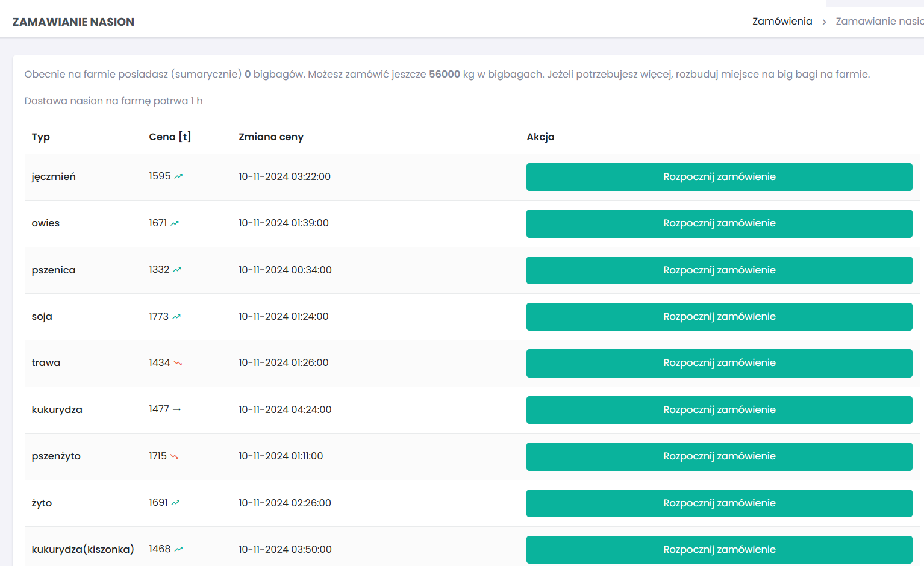This screenshot has width=924, height=566.
Task: Click the upward trend icon next to owies price
Action: (175, 223)
